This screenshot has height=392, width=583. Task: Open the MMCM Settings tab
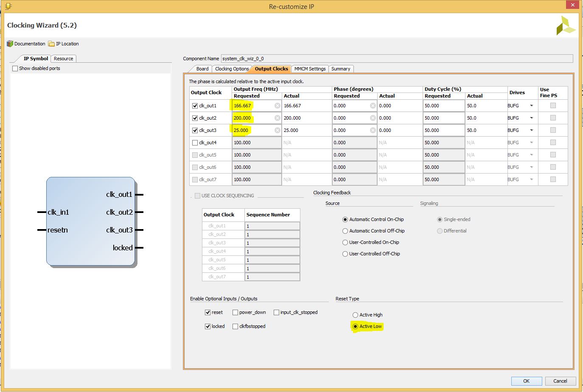pyautogui.click(x=310, y=69)
